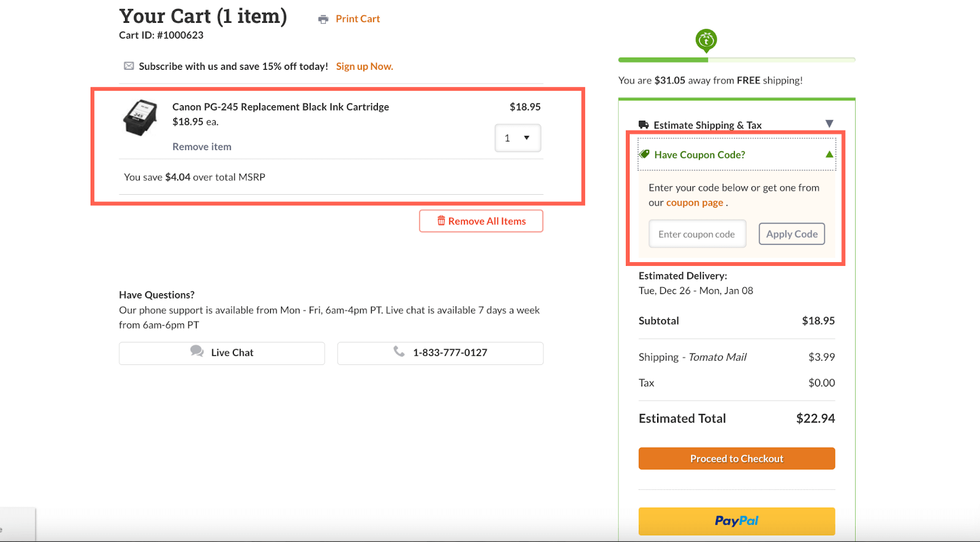
Task: Click the green Tomato shipping tracker icon
Action: coord(706,40)
